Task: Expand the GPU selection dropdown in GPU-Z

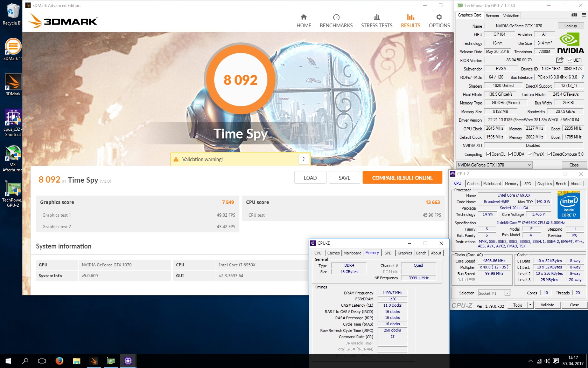Action: tap(529, 165)
